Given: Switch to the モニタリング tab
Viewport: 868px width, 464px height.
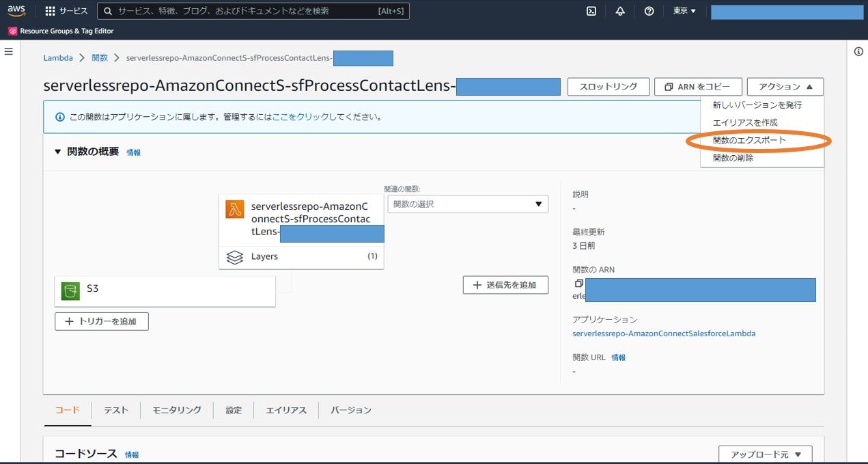Looking at the screenshot, I should point(177,410).
